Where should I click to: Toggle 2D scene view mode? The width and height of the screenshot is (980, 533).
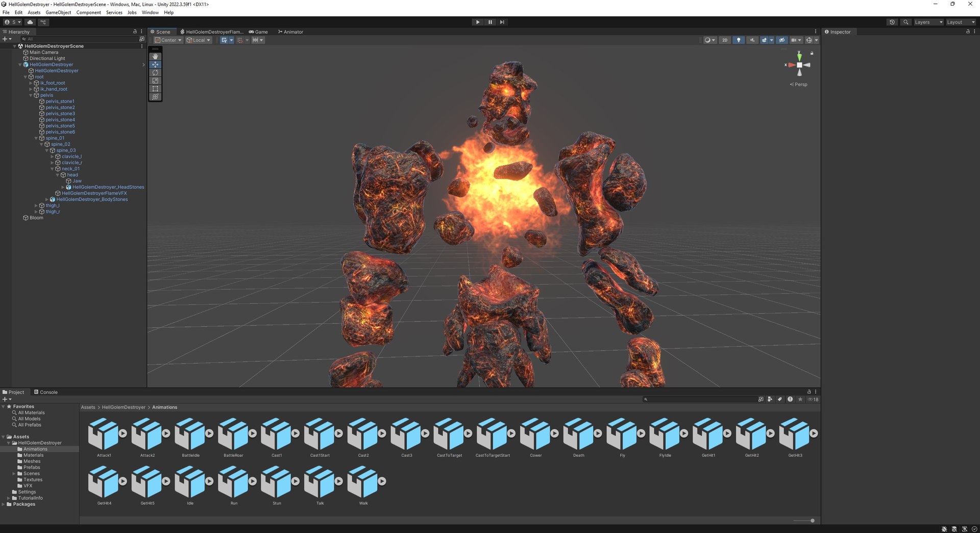(x=725, y=40)
